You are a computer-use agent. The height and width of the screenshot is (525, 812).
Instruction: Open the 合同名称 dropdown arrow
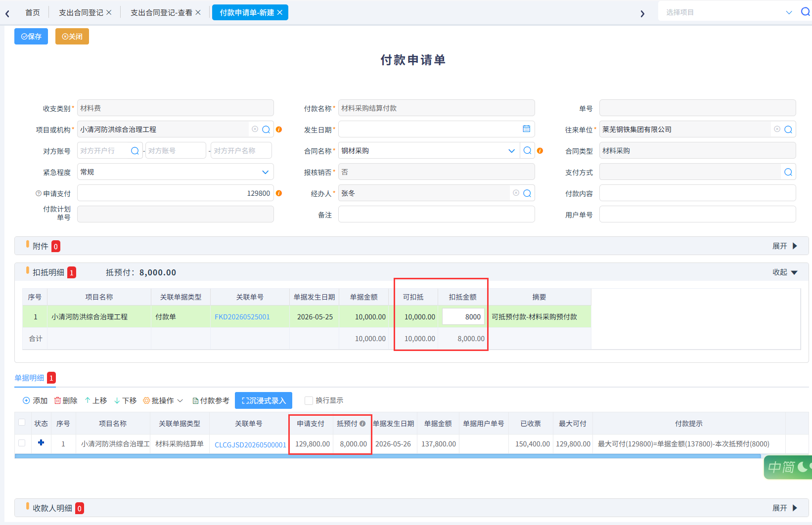pos(511,151)
